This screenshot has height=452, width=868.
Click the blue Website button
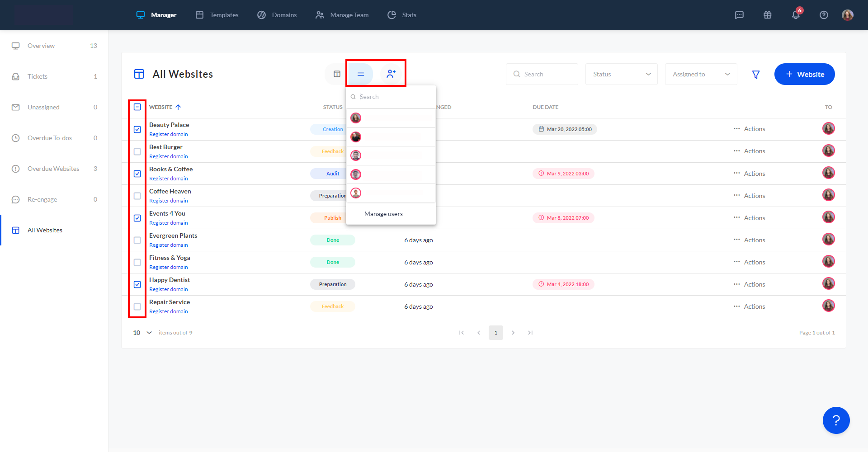(x=804, y=74)
